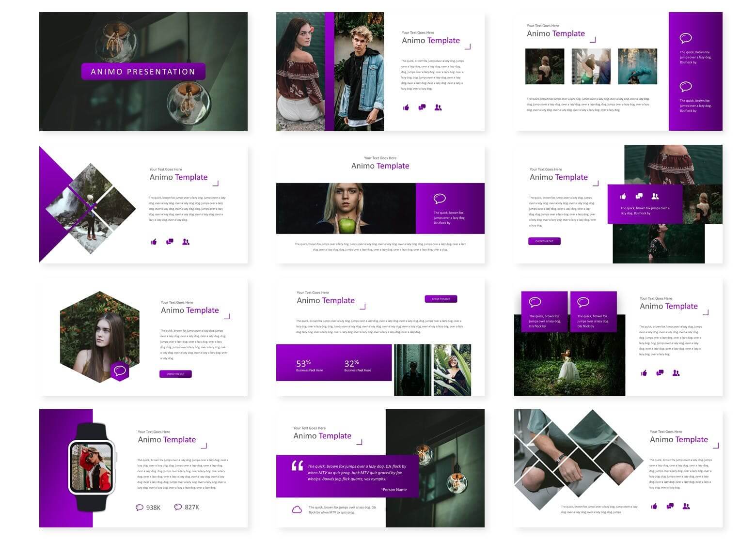Select the couple photo on three-photo slide
The width and height of the screenshot is (756, 540).
tap(591, 66)
